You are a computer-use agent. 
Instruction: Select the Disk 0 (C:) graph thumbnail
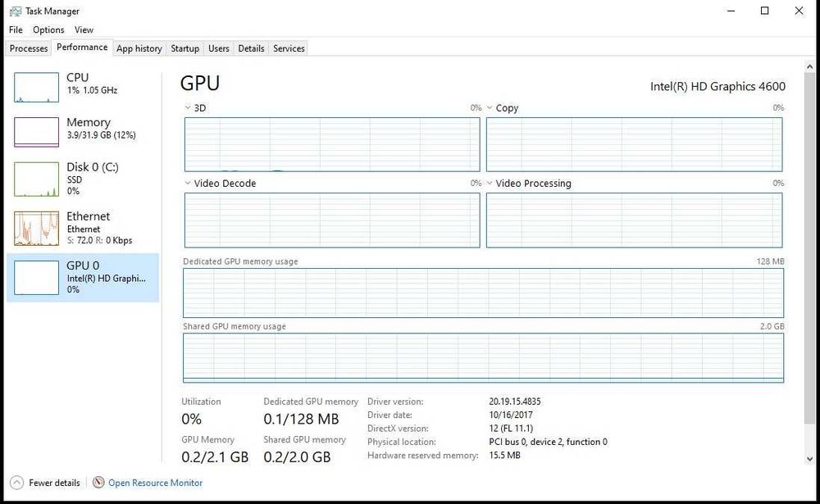(x=37, y=179)
